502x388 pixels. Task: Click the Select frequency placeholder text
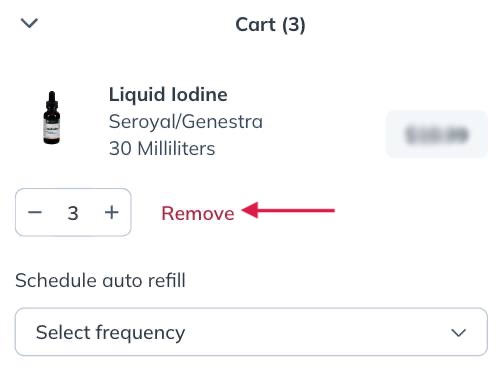click(x=110, y=333)
